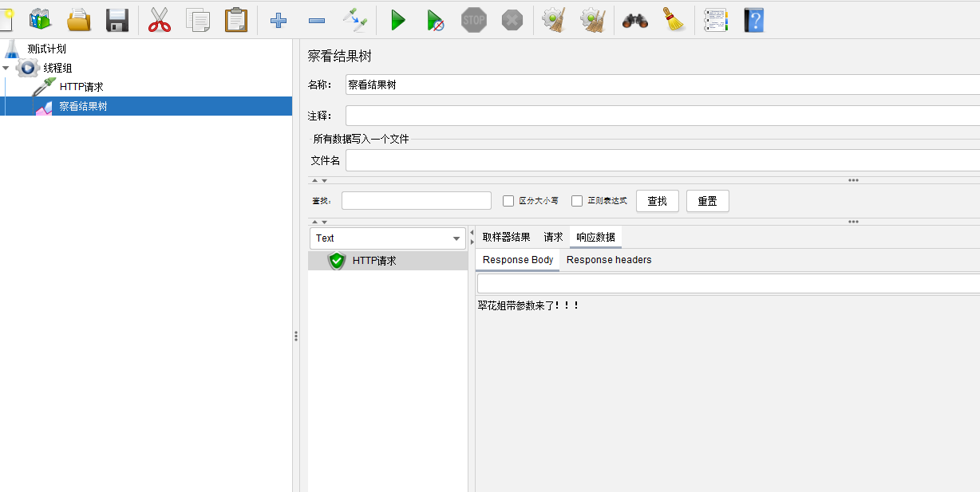This screenshot has height=492, width=980.
Task: Switch to Response headers tab
Action: (609, 260)
